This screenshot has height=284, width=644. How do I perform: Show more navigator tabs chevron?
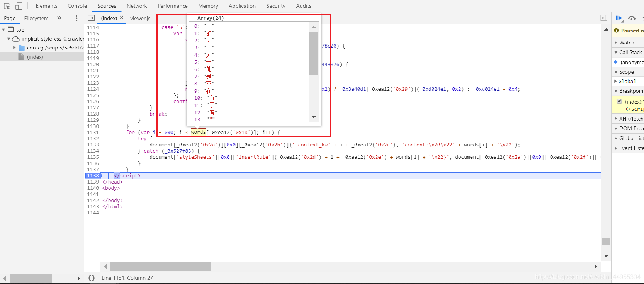tap(59, 18)
